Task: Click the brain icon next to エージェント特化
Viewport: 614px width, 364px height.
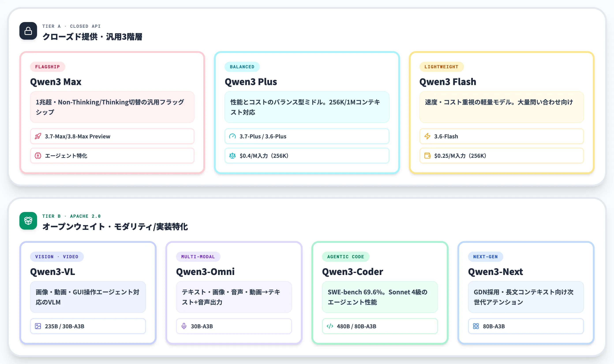Action: click(x=38, y=156)
